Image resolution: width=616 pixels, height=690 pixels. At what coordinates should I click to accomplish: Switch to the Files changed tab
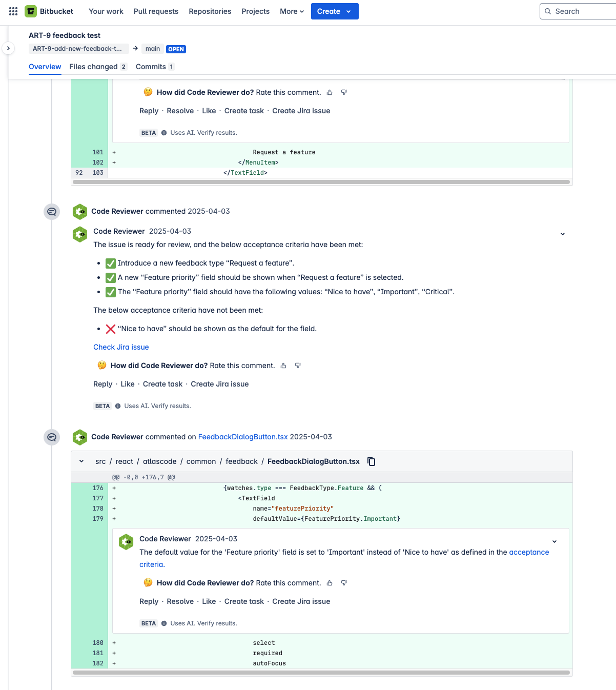93,67
